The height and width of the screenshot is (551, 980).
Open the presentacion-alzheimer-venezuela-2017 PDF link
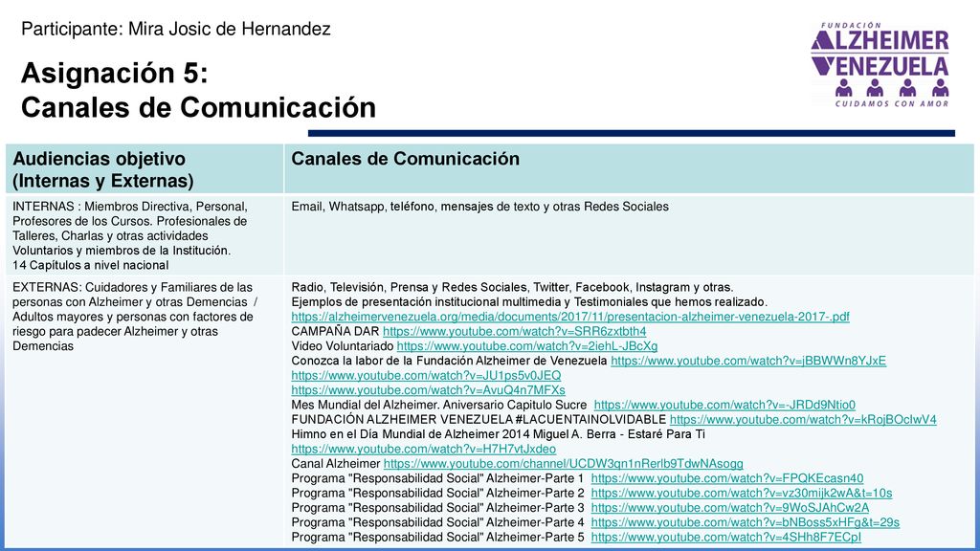(x=570, y=317)
